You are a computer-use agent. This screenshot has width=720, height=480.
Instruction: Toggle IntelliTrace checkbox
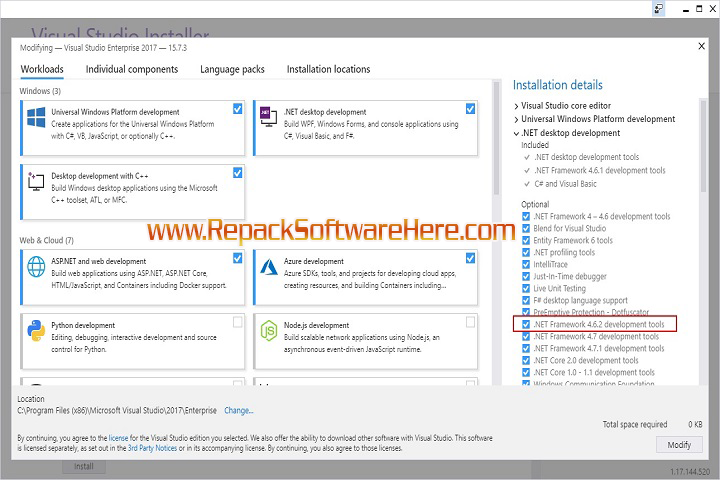[x=526, y=264]
